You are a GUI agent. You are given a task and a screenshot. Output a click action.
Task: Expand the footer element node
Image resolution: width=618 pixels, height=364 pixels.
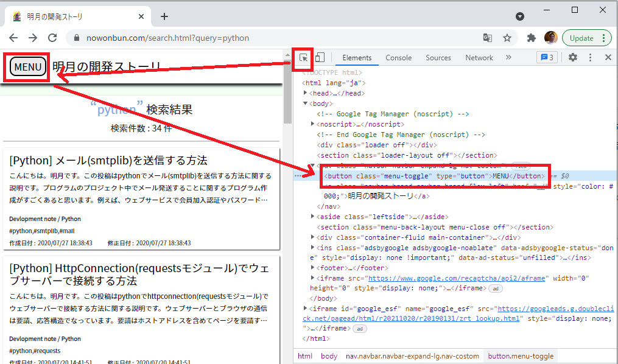(x=313, y=268)
